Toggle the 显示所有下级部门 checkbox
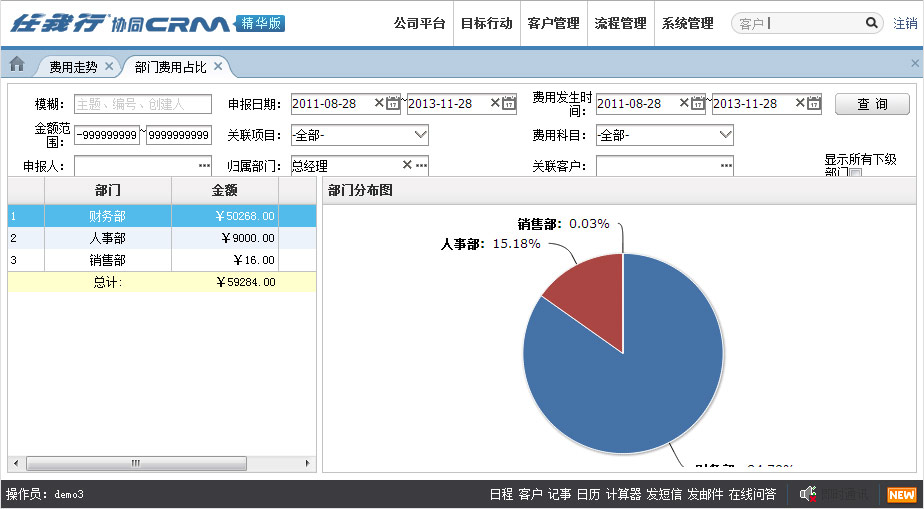The height and width of the screenshot is (509, 924). point(855,173)
